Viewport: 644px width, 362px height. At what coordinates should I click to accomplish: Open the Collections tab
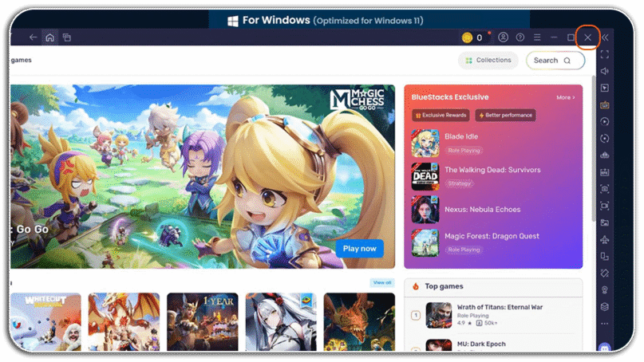(488, 61)
